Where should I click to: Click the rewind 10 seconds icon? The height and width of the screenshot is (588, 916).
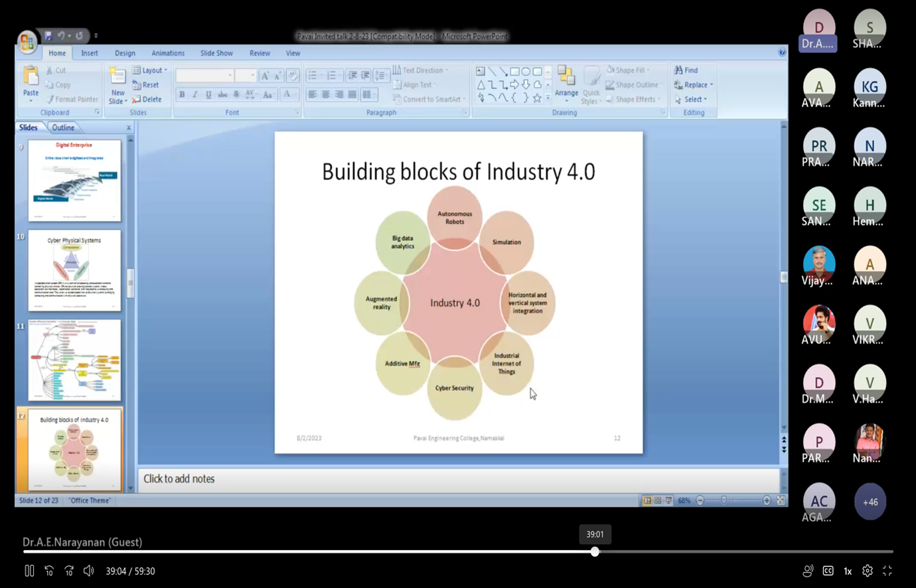(49, 571)
